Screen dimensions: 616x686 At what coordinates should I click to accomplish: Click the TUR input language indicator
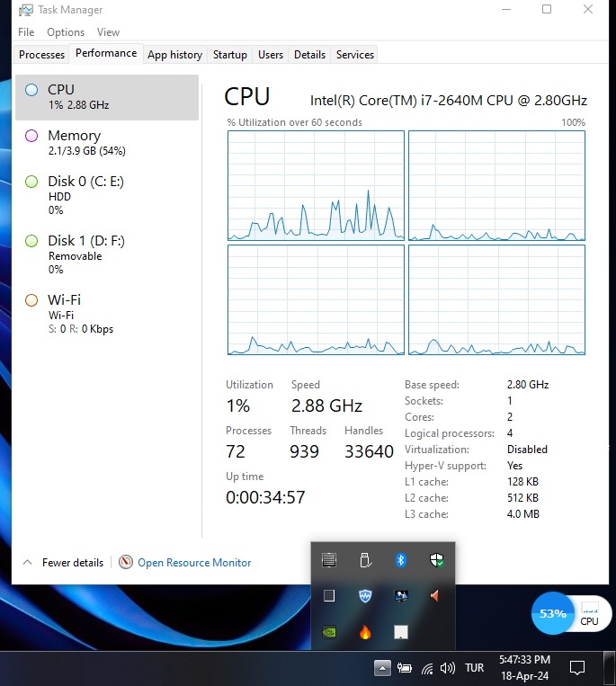coord(474,668)
